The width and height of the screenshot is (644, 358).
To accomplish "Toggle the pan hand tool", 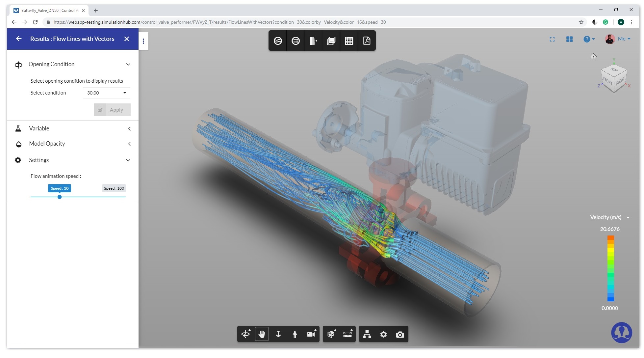I will [262, 334].
